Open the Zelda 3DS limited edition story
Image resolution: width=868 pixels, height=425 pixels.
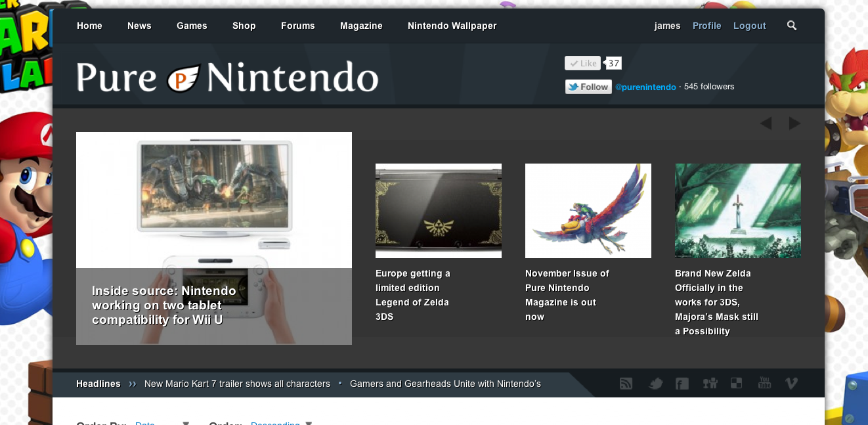click(x=438, y=210)
